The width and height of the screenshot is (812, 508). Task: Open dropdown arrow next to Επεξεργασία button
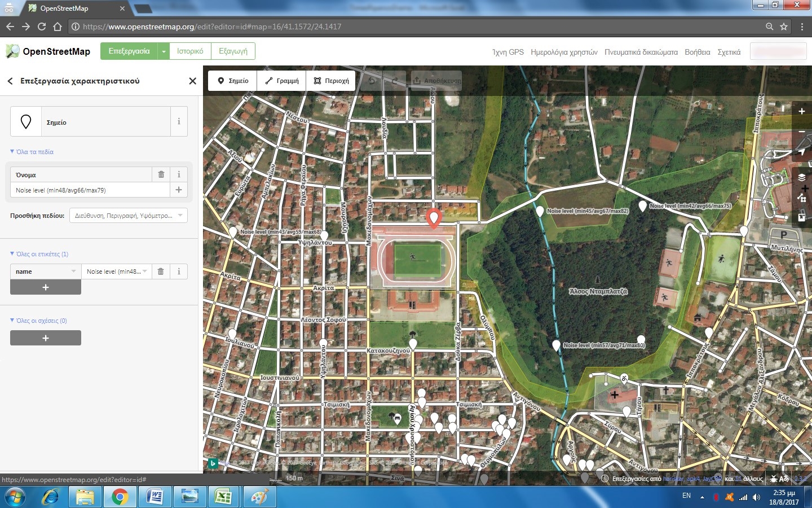click(x=164, y=51)
